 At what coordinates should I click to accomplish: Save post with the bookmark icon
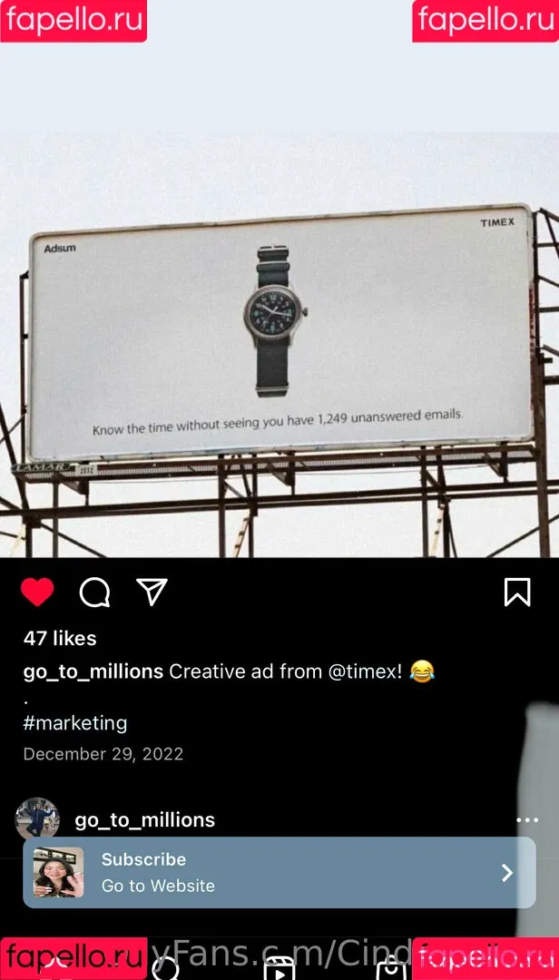pyautogui.click(x=517, y=593)
